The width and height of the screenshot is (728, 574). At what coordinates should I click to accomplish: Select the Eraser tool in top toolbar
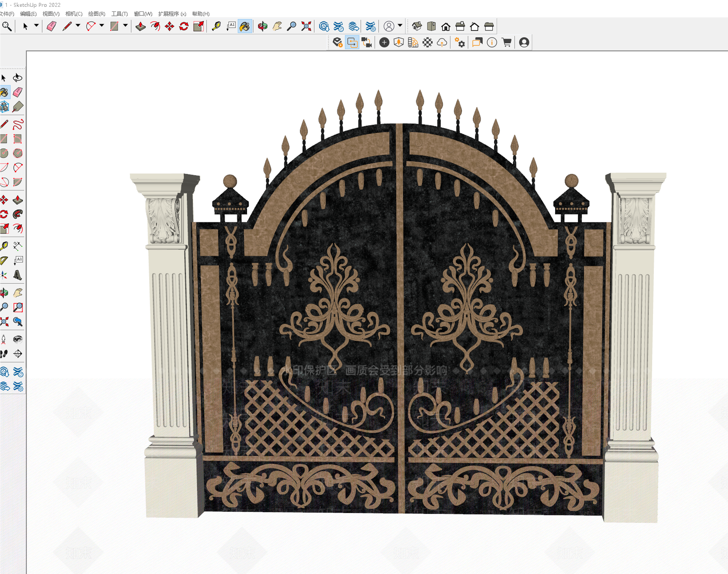(51, 26)
